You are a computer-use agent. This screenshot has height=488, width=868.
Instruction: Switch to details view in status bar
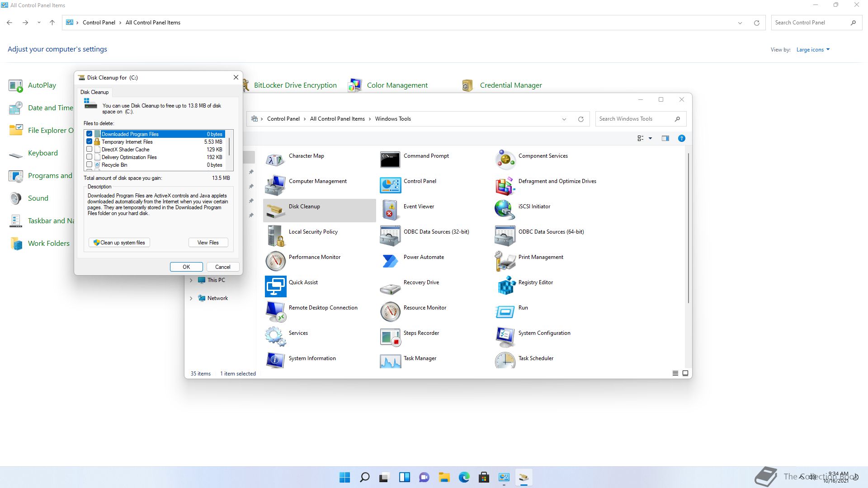(x=675, y=373)
